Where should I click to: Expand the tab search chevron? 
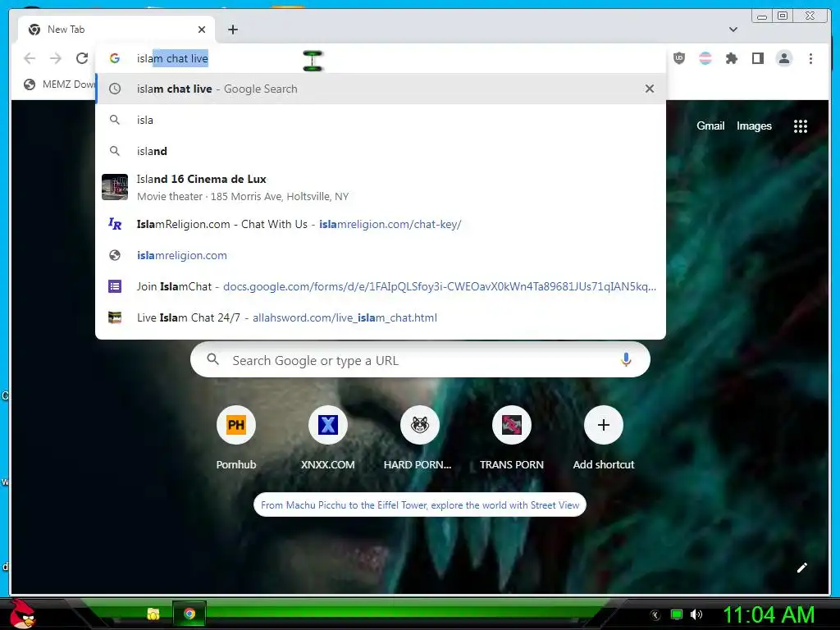click(x=733, y=30)
